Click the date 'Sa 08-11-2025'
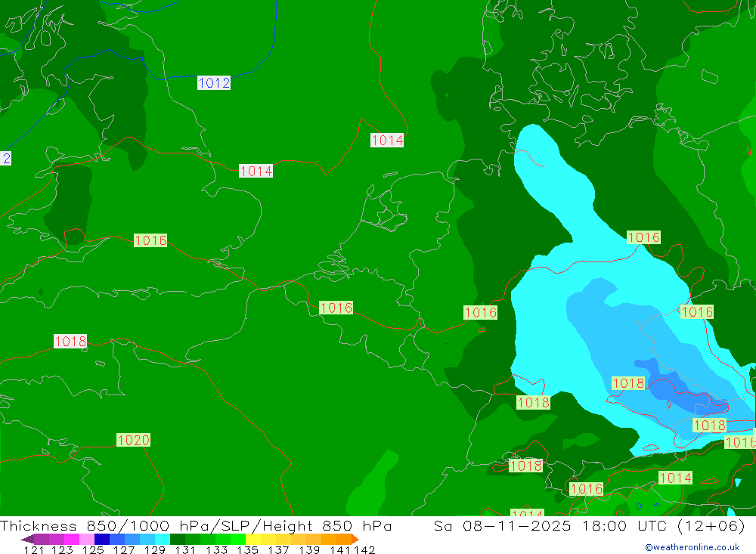756x554 pixels. (x=503, y=525)
